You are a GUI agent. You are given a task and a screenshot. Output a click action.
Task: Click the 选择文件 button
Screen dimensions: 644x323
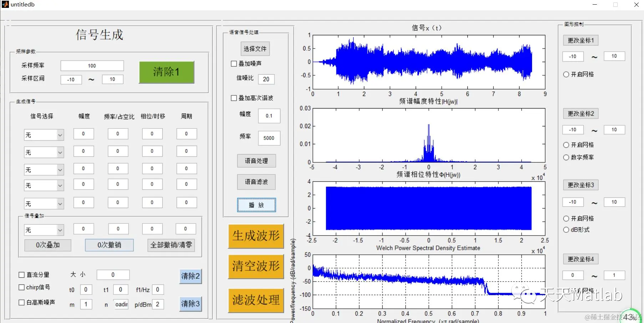click(255, 49)
